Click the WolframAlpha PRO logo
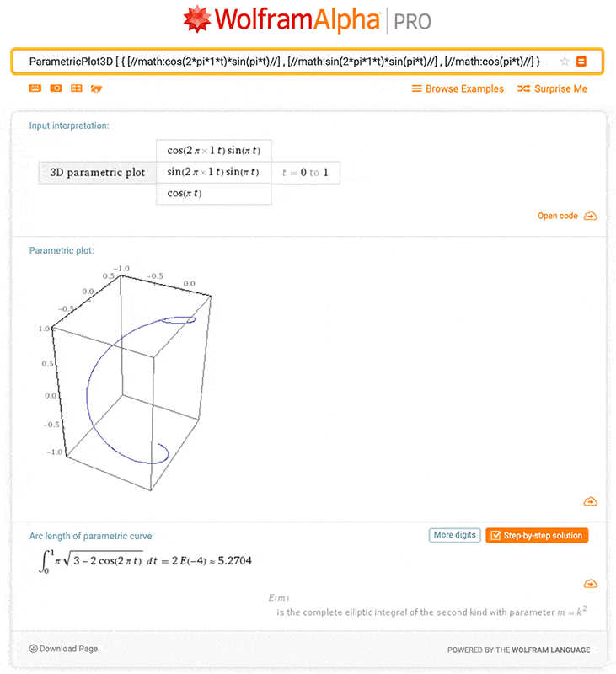The width and height of the screenshot is (616, 674). pyautogui.click(x=308, y=20)
